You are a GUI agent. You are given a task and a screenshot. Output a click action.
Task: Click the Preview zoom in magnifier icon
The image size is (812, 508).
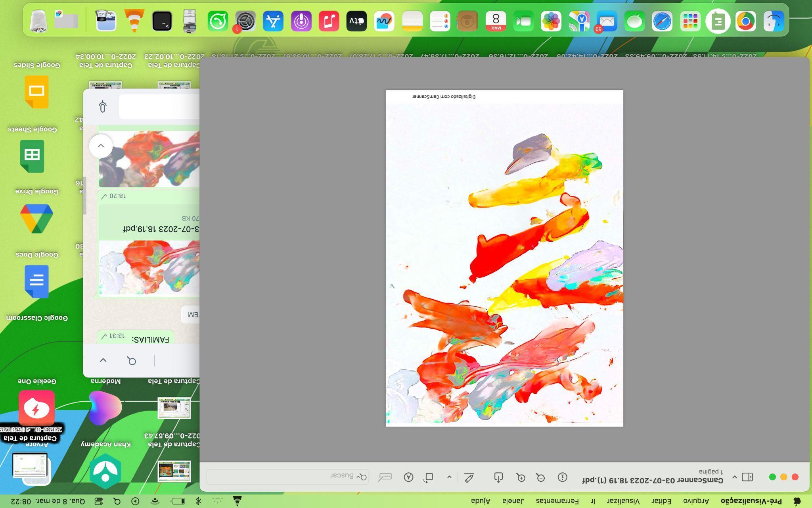pyautogui.click(x=521, y=477)
